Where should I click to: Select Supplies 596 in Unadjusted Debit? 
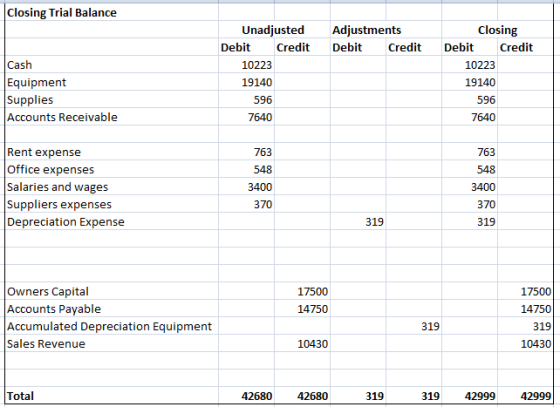[x=263, y=100]
